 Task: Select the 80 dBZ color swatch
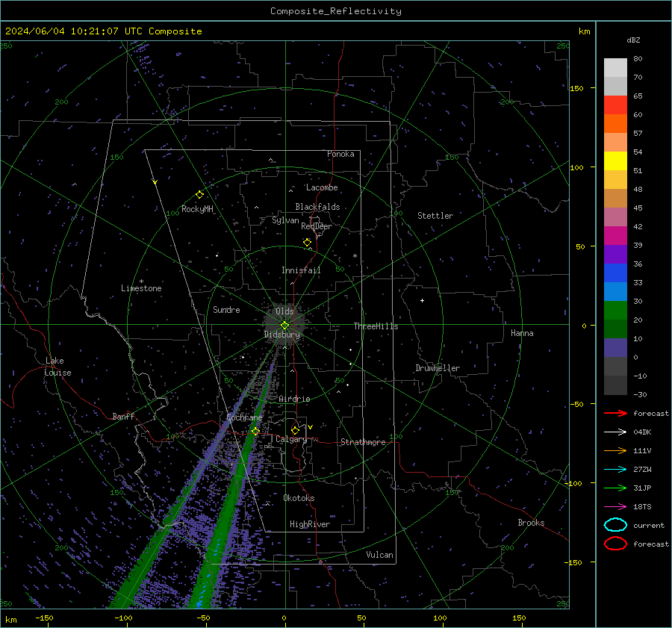(x=615, y=67)
